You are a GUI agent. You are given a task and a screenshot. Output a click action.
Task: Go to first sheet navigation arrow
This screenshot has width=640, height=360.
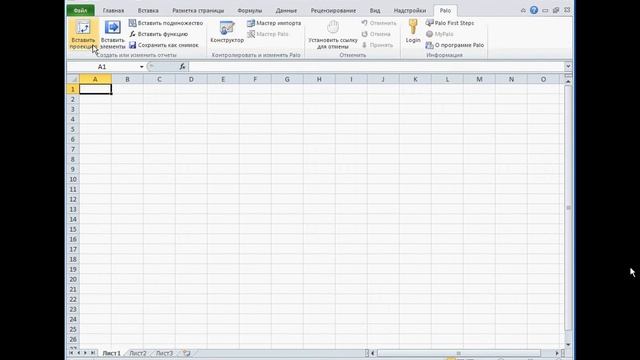tap(71, 353)
